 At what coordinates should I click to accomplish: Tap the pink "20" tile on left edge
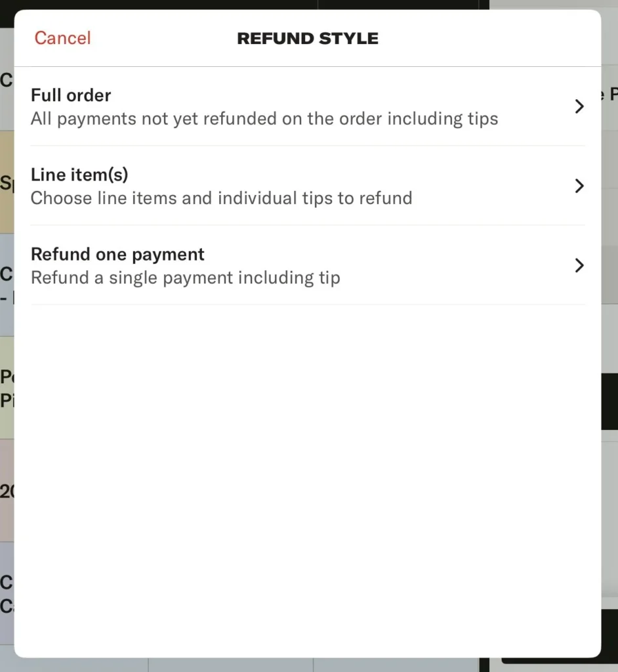pos(7,490)
